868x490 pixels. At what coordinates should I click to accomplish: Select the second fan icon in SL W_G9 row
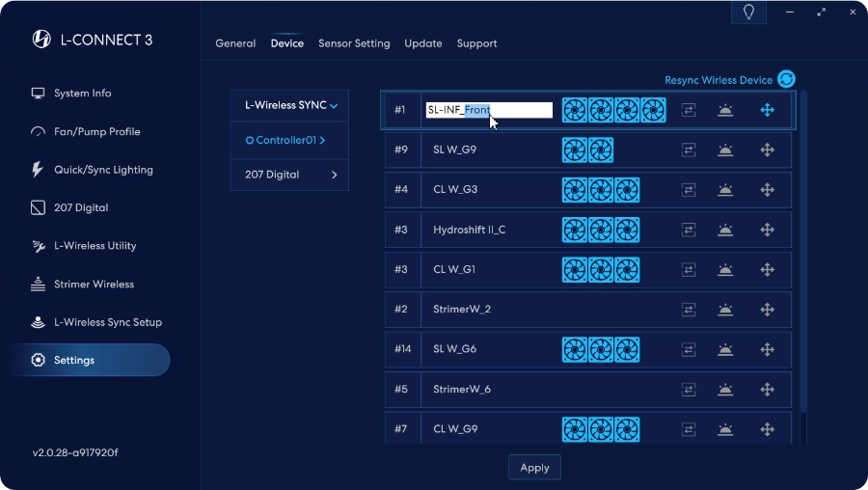(601, 150)
